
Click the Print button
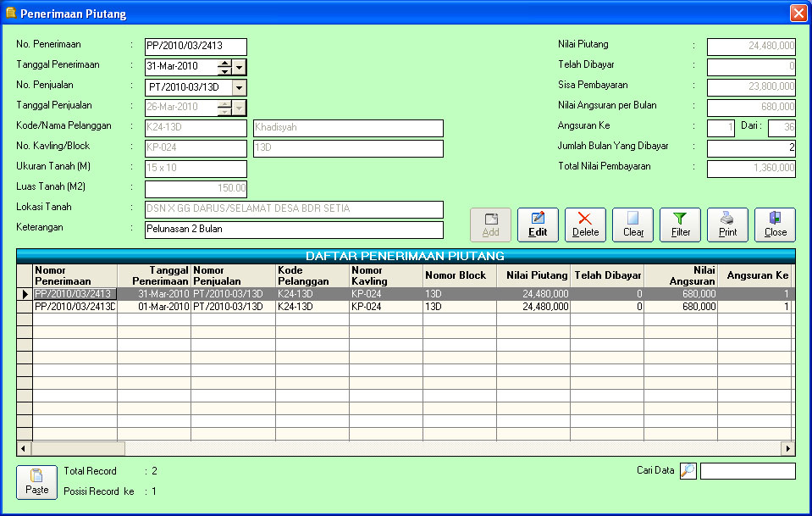(727, 225)
